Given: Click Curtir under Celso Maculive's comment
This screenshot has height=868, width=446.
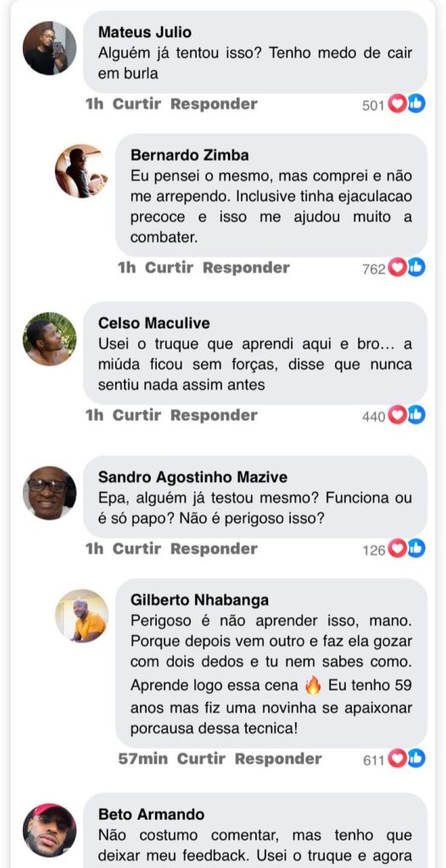Looking at the screenshot, I should [x=137, y=415].
